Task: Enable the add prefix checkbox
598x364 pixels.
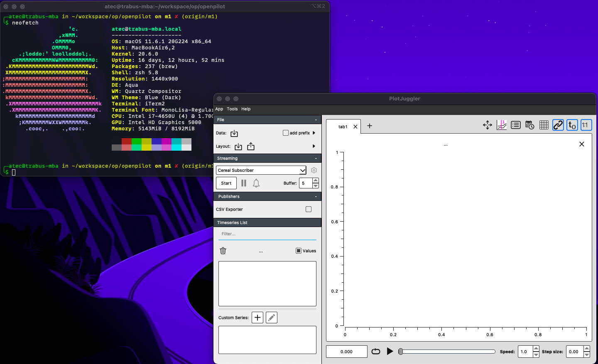Action: (285, 132)
